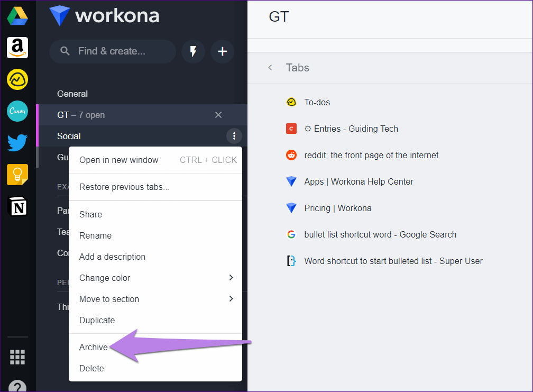
Task: Open the Notion app icon
Action: (17, 206)
